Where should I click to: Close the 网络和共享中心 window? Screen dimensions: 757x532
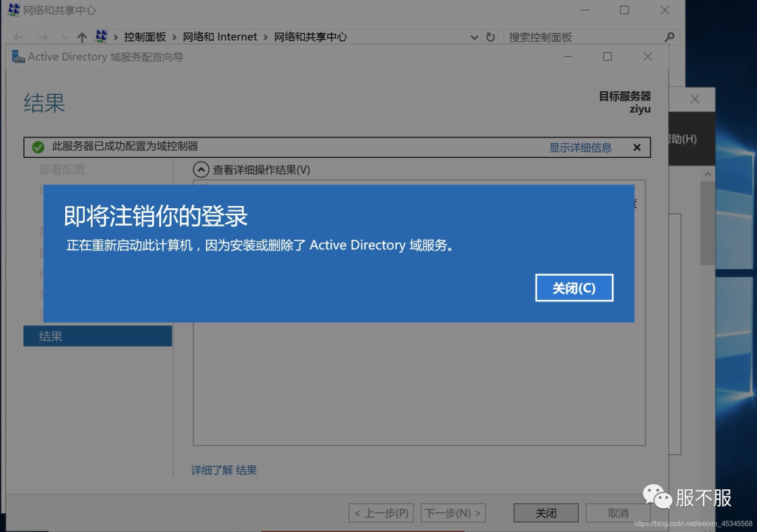[664, 10]
